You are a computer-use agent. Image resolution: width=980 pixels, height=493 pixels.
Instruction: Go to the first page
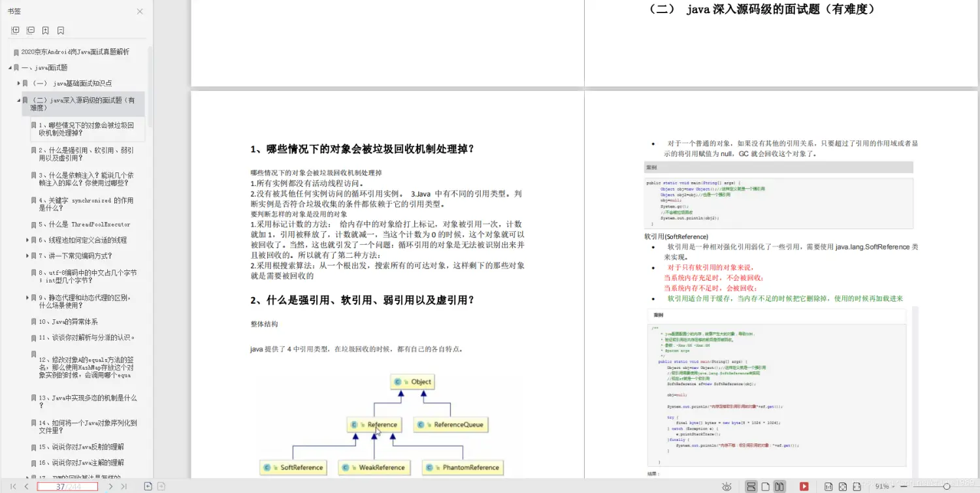pyautogui.click(x=13, y=486)
